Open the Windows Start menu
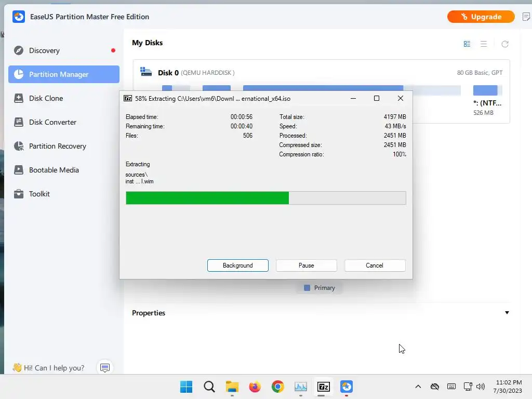This screenshot has width=532, height=399. click(187, 387)
